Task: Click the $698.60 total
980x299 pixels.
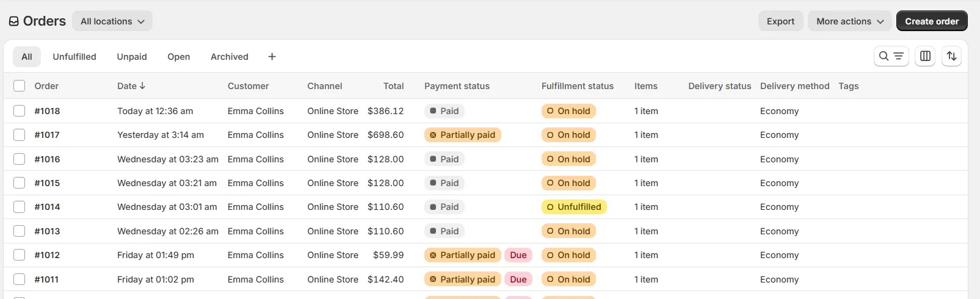Action: (x=385, y=135)
